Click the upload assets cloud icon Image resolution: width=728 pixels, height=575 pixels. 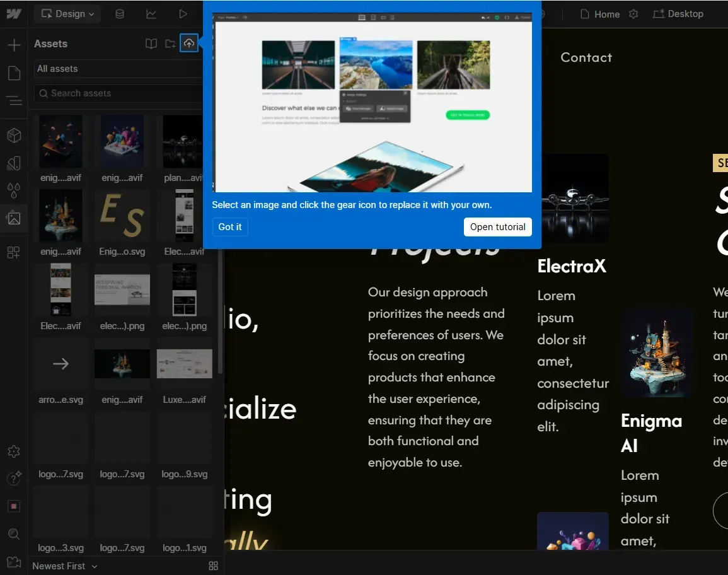click(188, 44)
